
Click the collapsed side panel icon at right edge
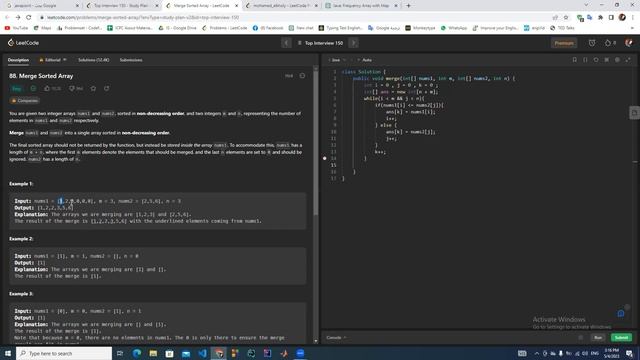coord(634,113)
